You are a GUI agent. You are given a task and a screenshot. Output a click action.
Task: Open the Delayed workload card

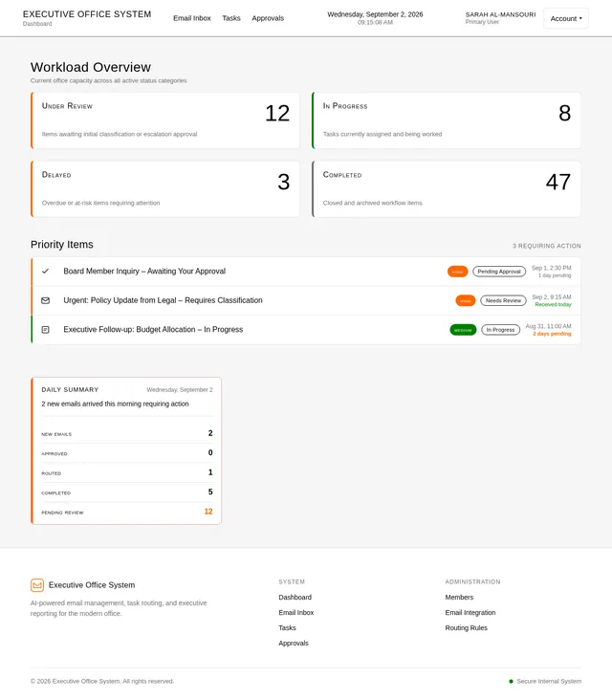tap(165, 189)
